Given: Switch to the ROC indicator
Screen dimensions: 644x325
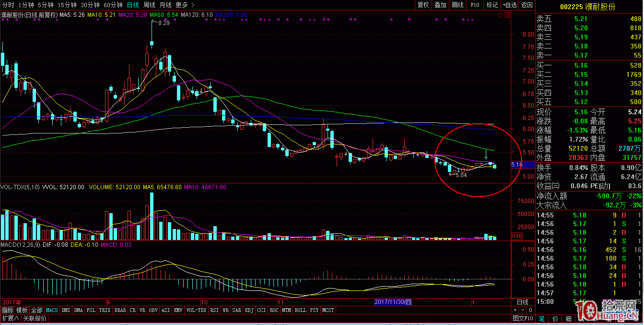Looking at the screenshot, I should click(x=274, y=310).
